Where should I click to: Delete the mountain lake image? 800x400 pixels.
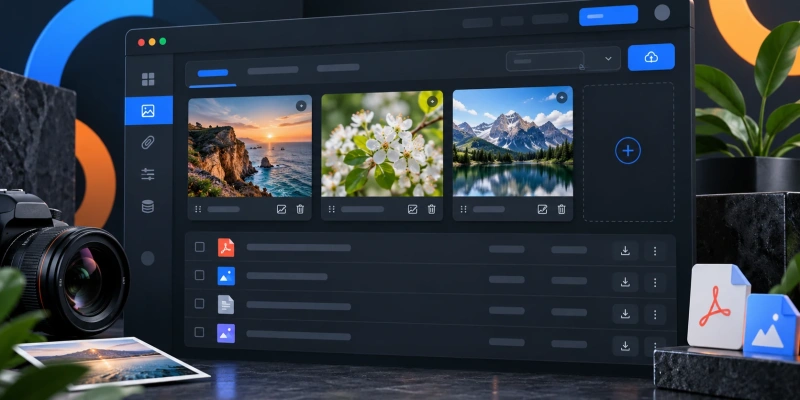pyautogui.click(x=562, y=209)
